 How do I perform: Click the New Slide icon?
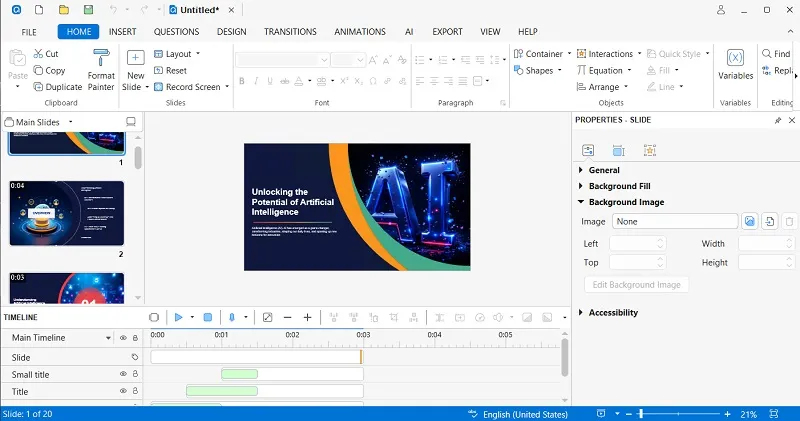(135, 58)
